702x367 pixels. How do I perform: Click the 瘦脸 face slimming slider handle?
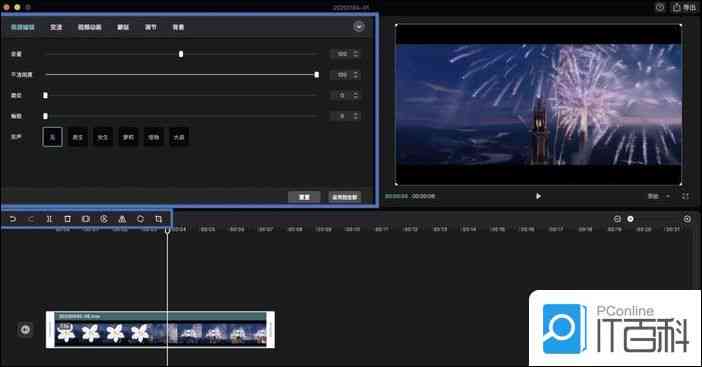pyautogui.click(x=45, y=116)
